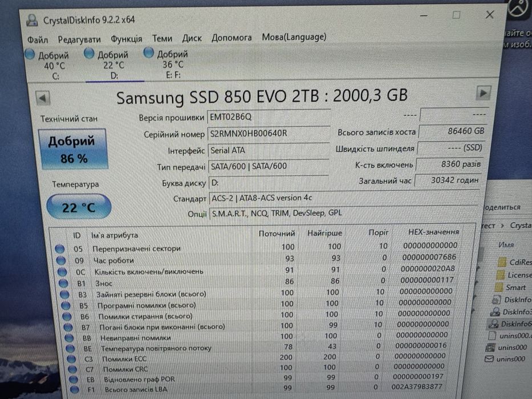Image resolution: width=532 pixels, height=399 pixels.
Task: Click the standard field ACS-2 | ATA8-ACS version 4c
Action: pyautogui.click(x=344, y=198)
